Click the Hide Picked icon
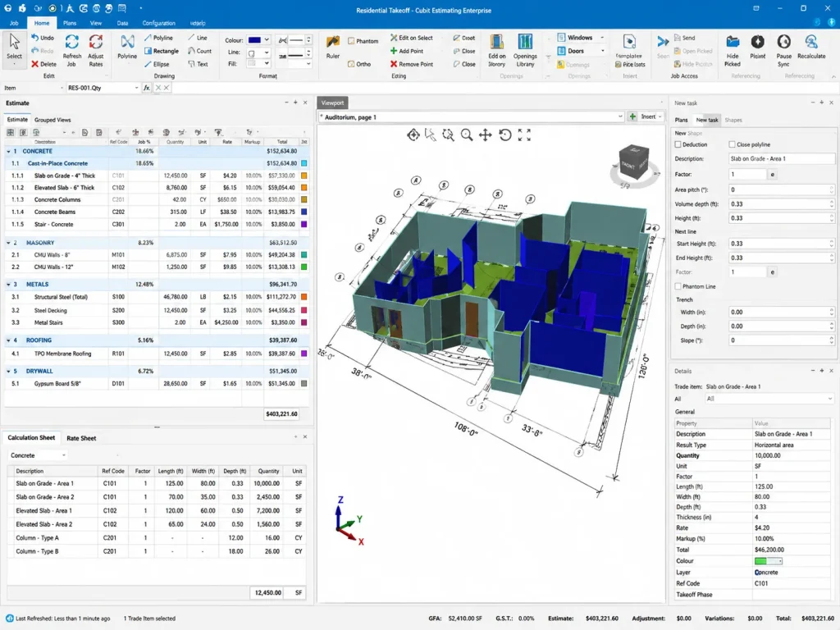The image size is (840, 630). coord(733,43)
